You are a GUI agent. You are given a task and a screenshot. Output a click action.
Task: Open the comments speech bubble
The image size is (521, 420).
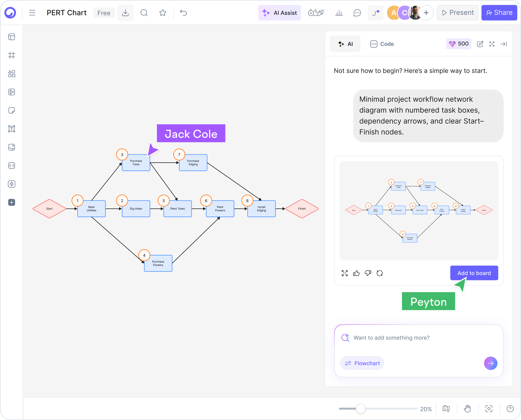pyautogui.click(x=357, y=13)
